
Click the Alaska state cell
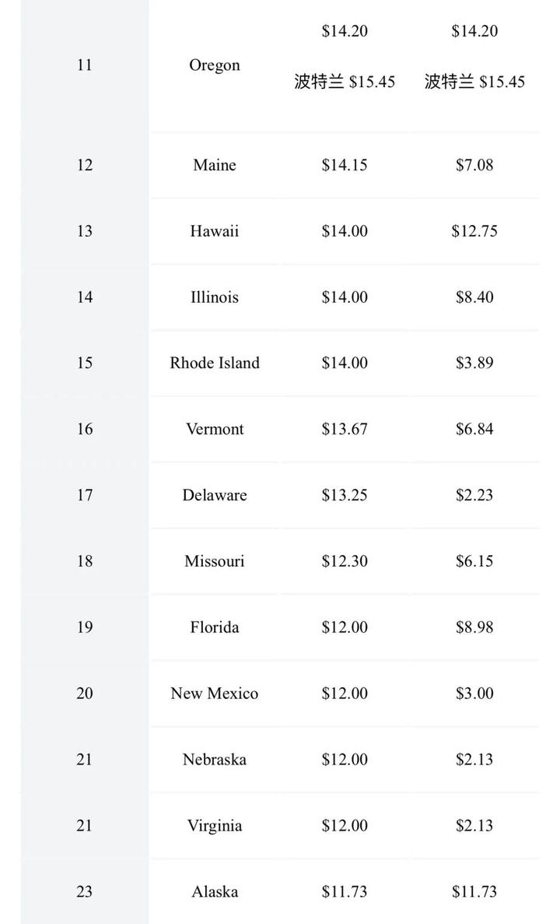(x=214, y=891)
